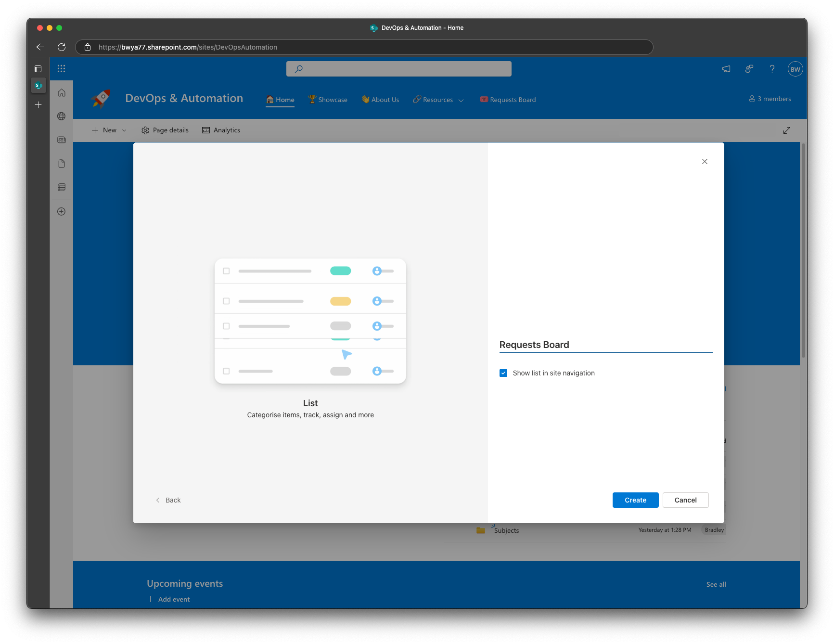The height and width of the screenshot is (644, 834).
Task: Click the browser back arrow
Action: pos(40,47)
